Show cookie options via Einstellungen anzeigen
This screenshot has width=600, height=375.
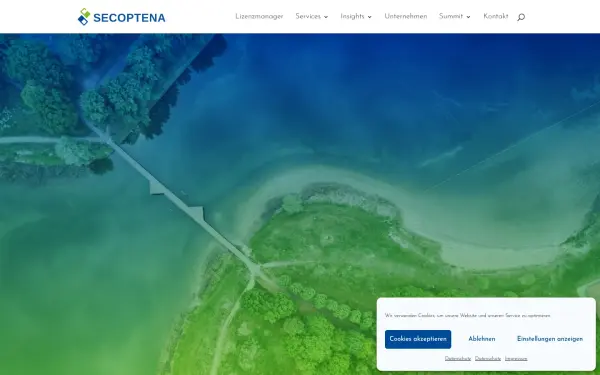[x=550, y=339]
